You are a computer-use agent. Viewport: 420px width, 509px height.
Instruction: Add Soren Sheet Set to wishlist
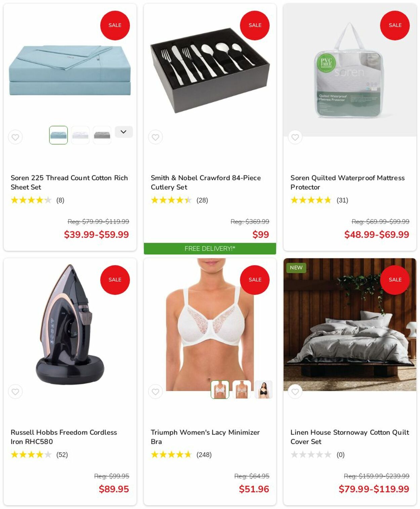tap(15, 137)
